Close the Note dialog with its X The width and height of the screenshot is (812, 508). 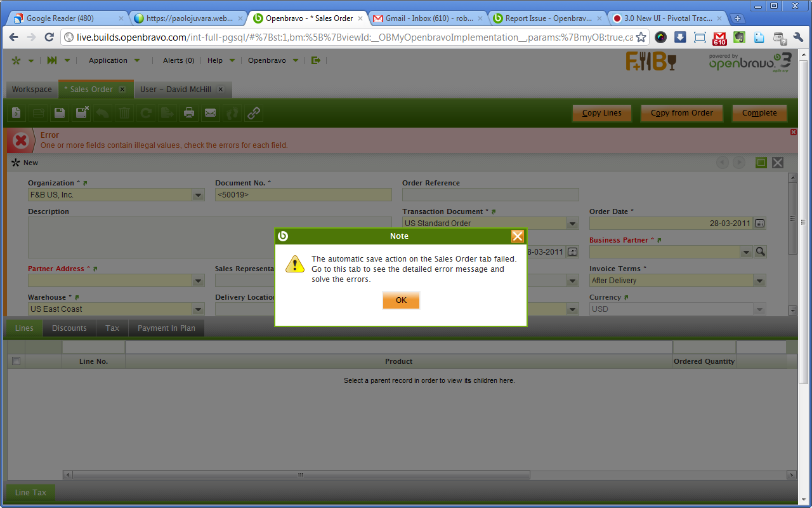[518, 236]
